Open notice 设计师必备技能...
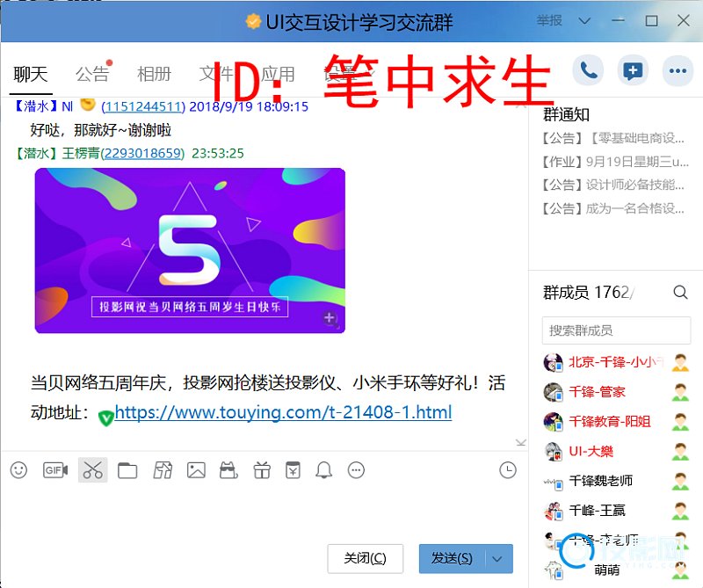This screenshot has width=703, height=588. [613, 185]
